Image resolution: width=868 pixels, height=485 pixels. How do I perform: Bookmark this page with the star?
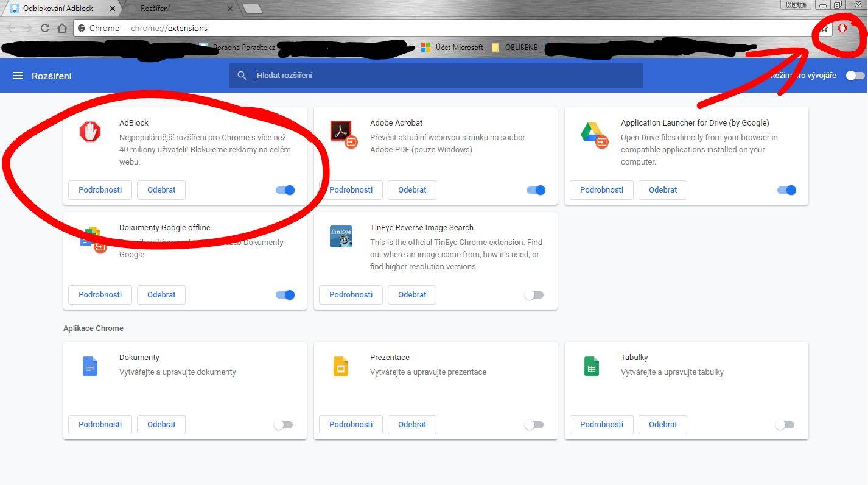coord(825,28)
